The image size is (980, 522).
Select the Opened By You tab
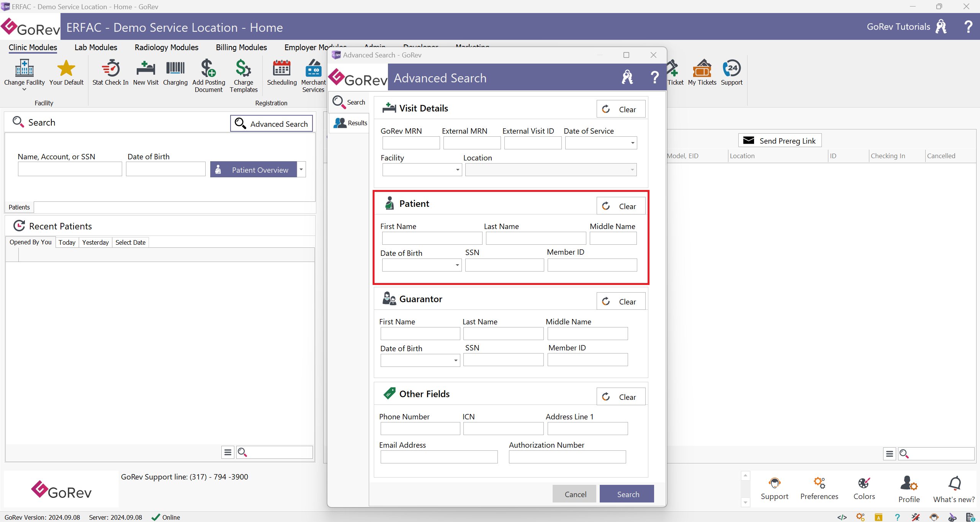point(30,242)
